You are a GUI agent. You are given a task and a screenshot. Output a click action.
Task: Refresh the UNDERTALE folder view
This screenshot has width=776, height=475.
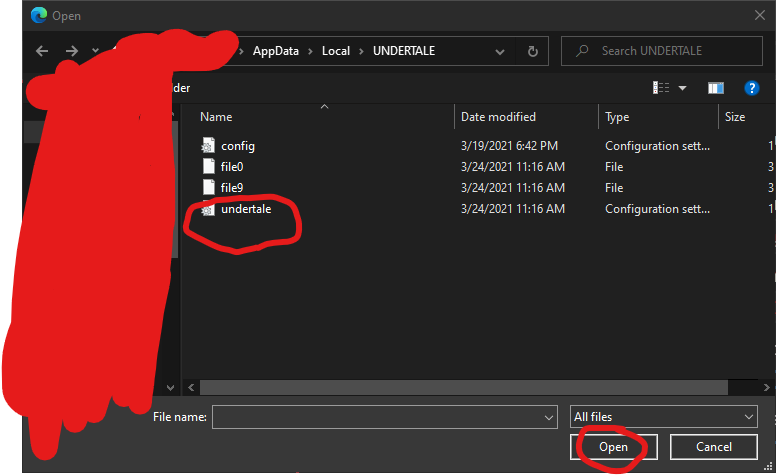[x=533, y=51]
